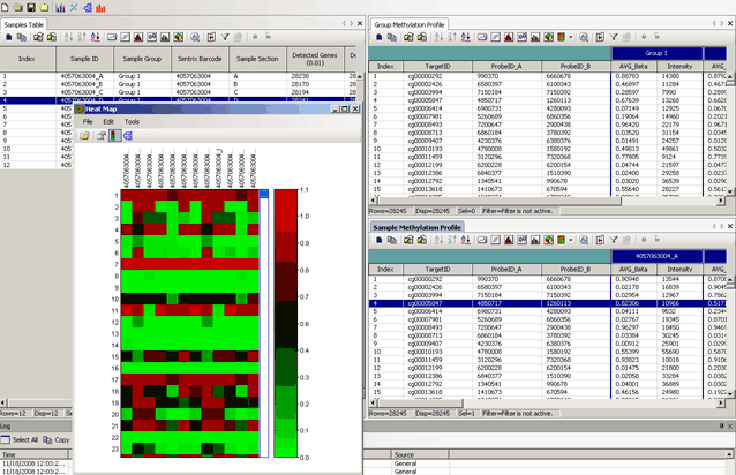The image size is (736, 475).
Task: Click the Save icon in the main toolbar
Action: coord(32,8)
